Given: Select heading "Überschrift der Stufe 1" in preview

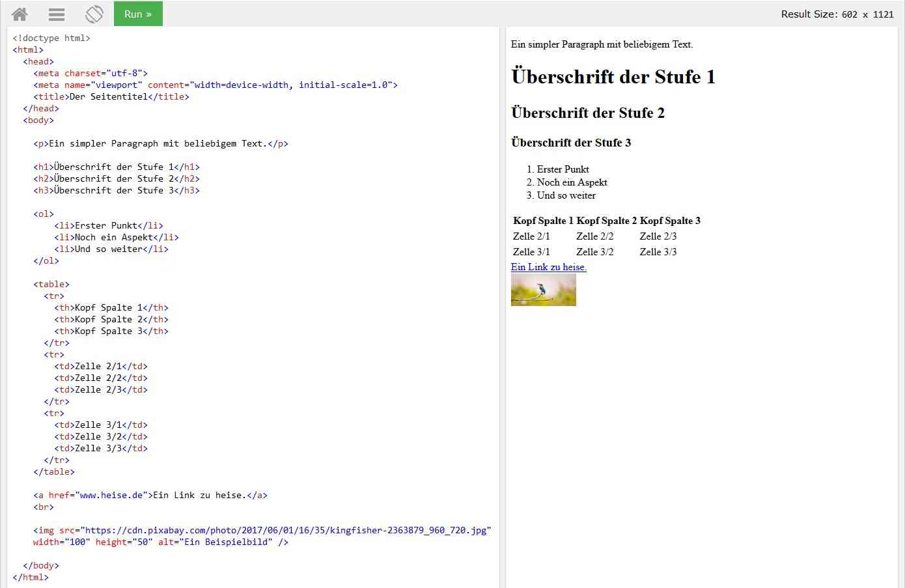Looking at the screenshot, I should point(613,77).
